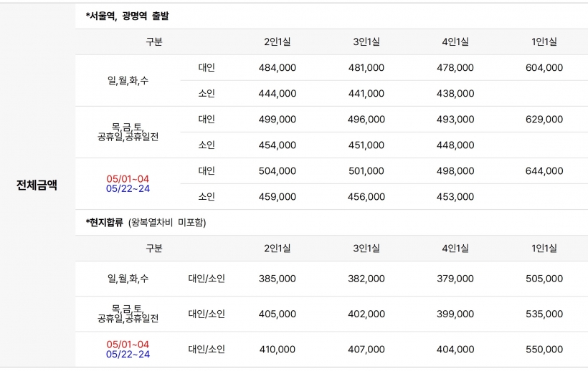Click the 구분 header in the 현지합류 table
Screen dimensions: 588x371
154,249
